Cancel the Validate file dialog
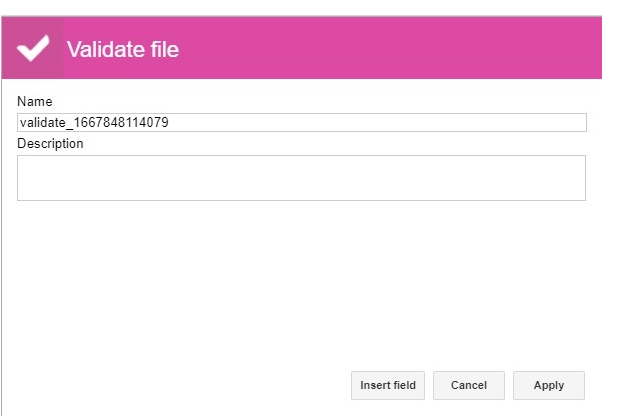Image resolution: width=631 pixels, height=417 pixels. point(468,385)
